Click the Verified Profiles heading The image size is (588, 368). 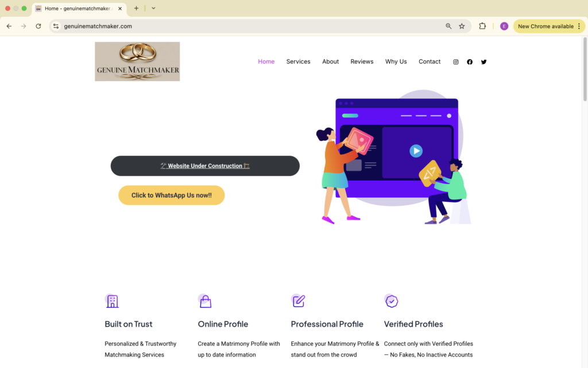(413, 324)
